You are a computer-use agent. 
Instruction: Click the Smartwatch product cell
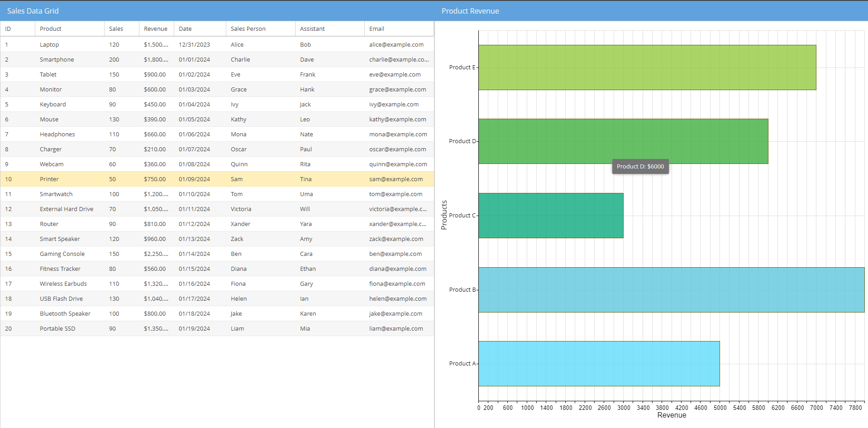pos(70,194)
